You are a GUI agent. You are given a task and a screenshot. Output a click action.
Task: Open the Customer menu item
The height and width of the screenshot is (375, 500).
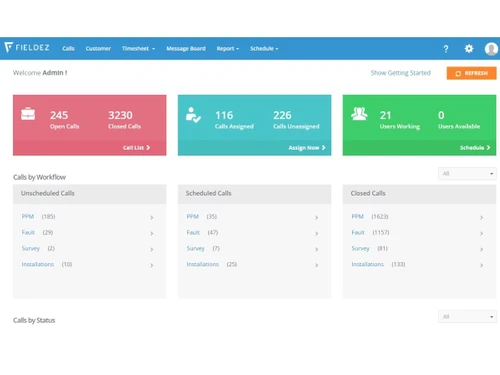(x=98, y=49)
